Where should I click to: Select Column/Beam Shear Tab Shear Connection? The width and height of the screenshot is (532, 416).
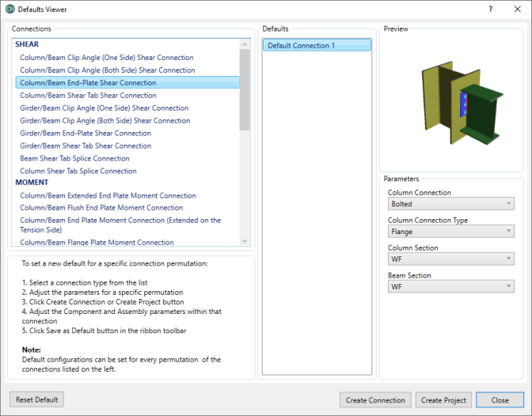pos(88,96)
